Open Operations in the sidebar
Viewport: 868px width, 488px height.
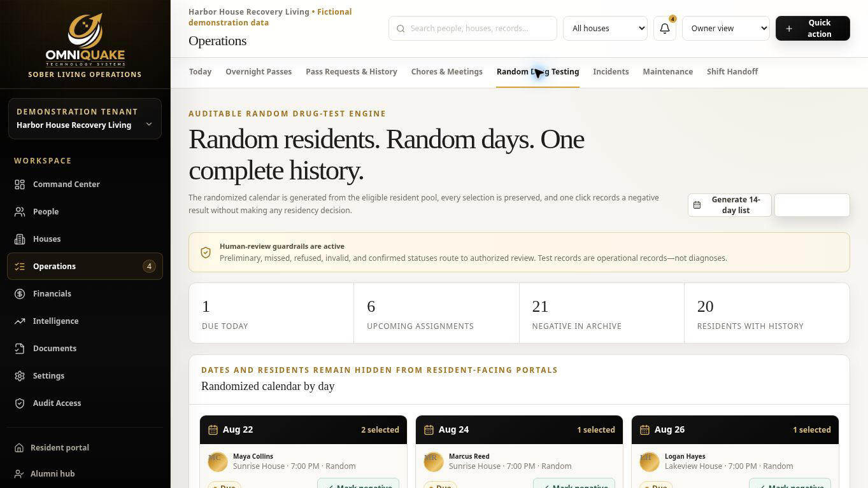pyautogui.click(x=85, y=267)
